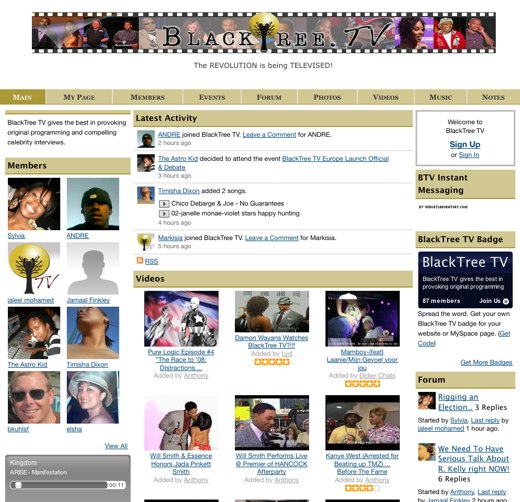520x502 pixels.
Task: Click Last reply link in Rigging topic
Action: pos(485,420)
